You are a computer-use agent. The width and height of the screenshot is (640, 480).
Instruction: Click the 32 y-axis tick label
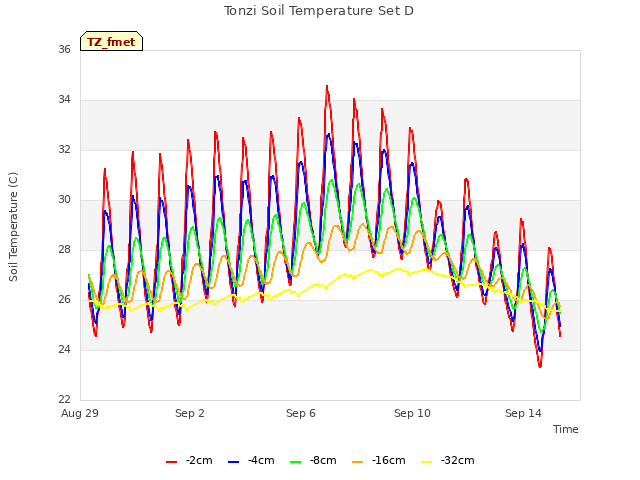pos(64,149)
